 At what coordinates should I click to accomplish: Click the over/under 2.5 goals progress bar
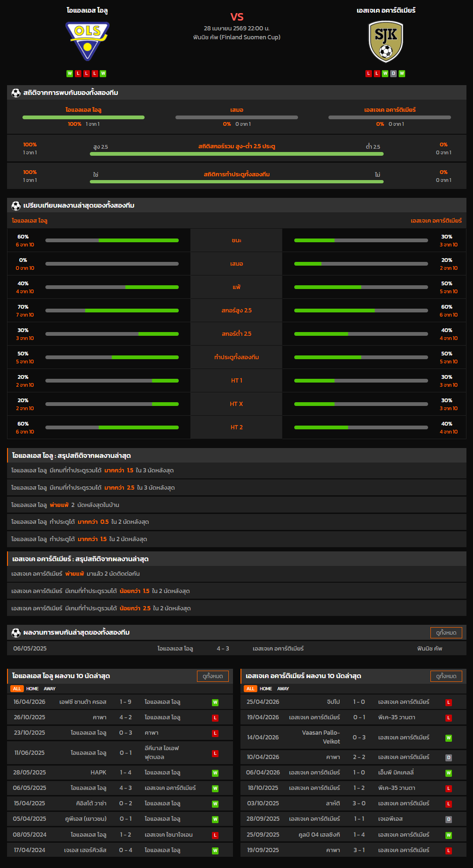[x=236, y=153]
